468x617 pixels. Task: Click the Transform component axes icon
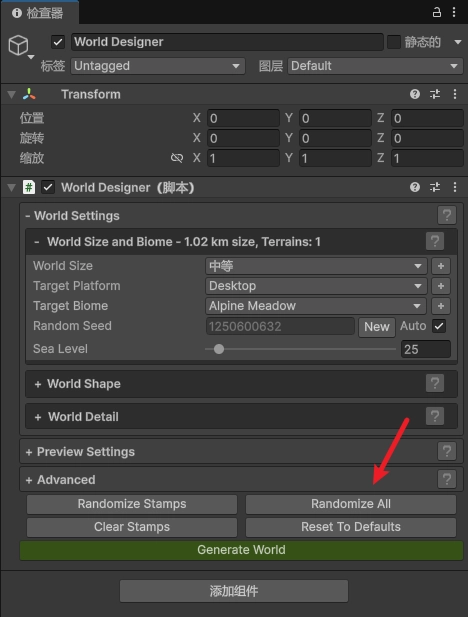pos(29,94)
